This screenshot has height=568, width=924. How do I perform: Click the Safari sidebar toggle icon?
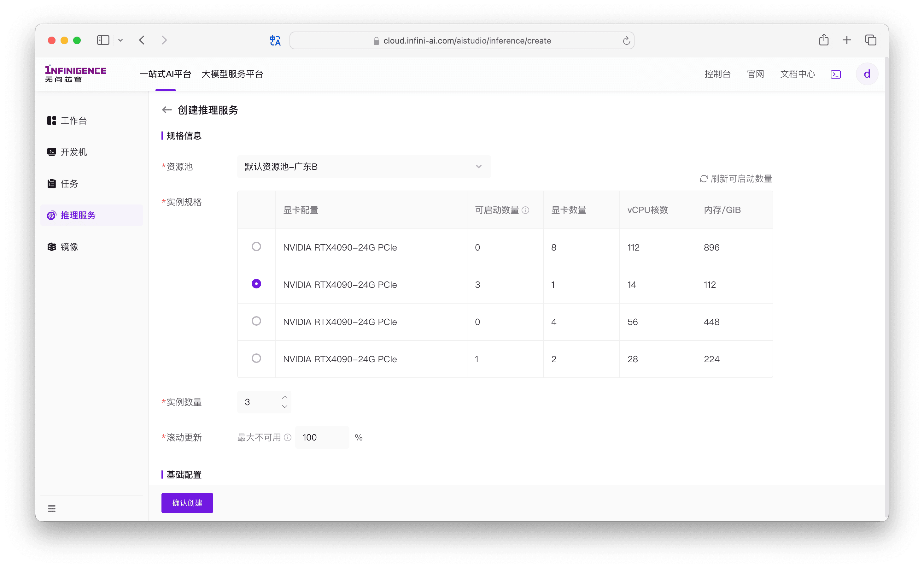(103, 40)
